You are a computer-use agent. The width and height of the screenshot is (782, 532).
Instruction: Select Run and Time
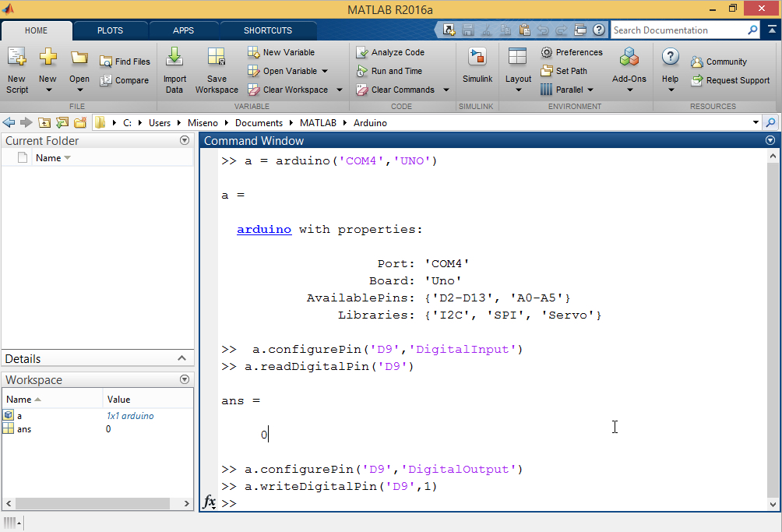click(x=389, y=71)
